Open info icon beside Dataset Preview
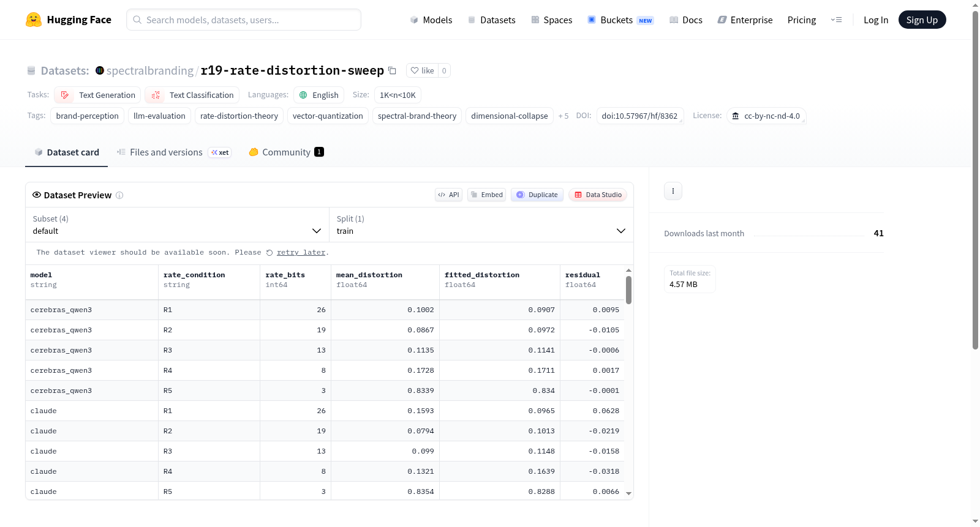Viewport: 980px width, 527px height. 119,195
